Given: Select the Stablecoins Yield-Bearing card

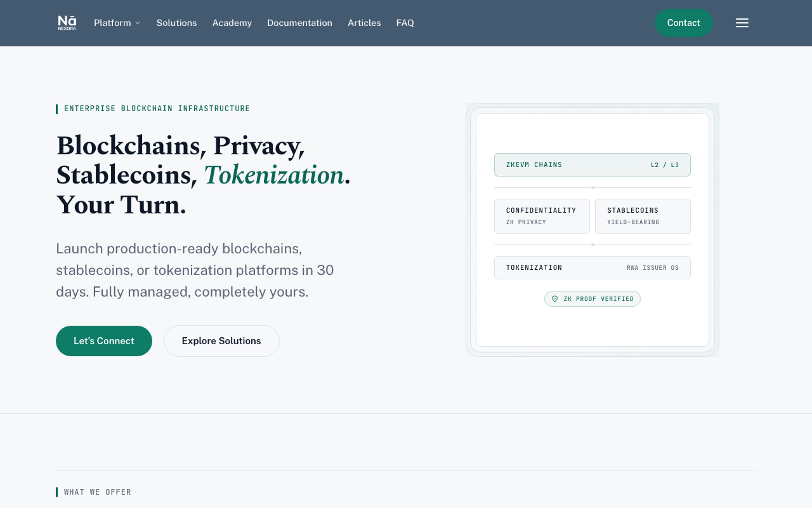Looking at the screenshot, I should tap(643, 217).
